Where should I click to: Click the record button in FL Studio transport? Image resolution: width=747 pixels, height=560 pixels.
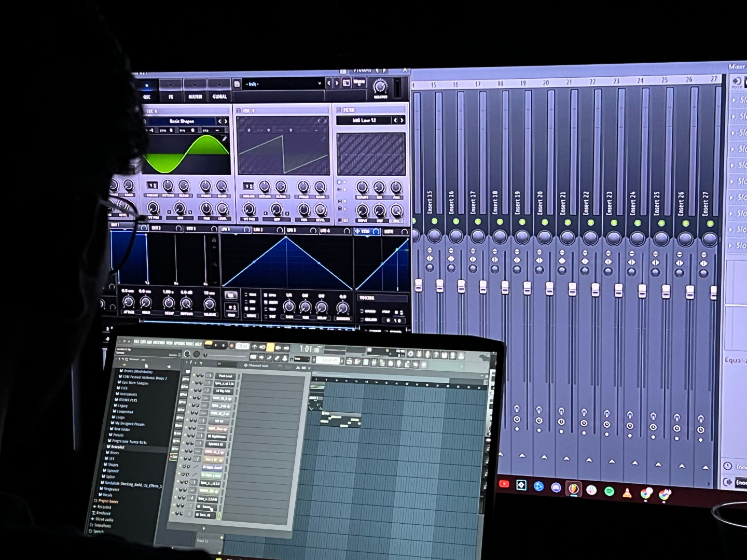tap(232, 346)
